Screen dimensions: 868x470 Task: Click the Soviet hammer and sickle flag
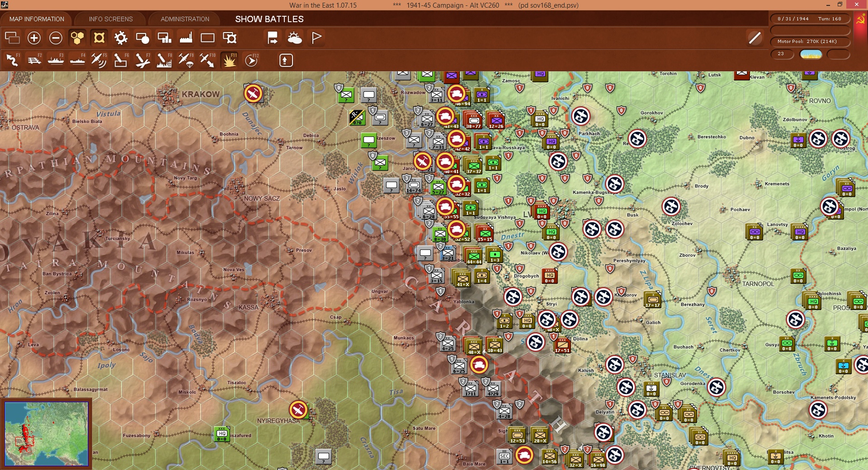[x=860, y=20]
